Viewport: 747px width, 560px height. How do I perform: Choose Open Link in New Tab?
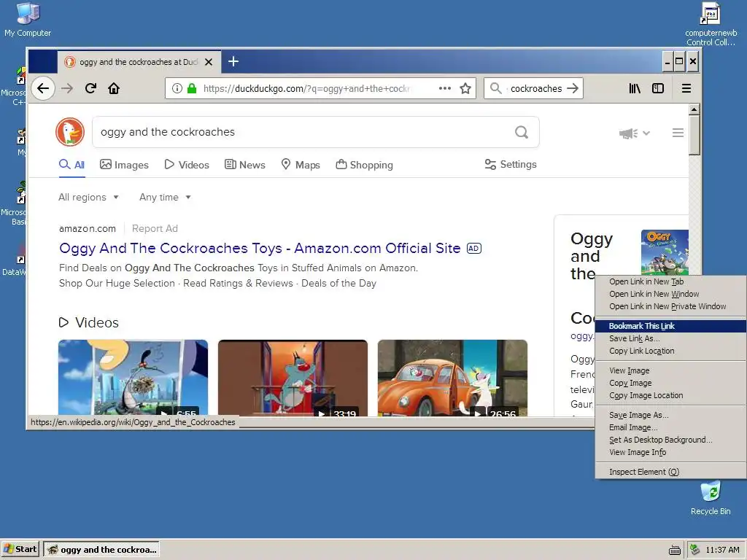tap(670, 281)
